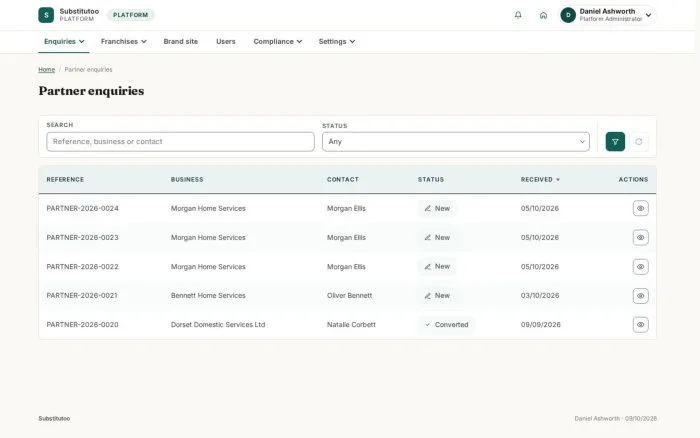700x438 pixels.
Task: View enquiry PARTNER-2026-0022 via eye icon
Action: point(640,267)
